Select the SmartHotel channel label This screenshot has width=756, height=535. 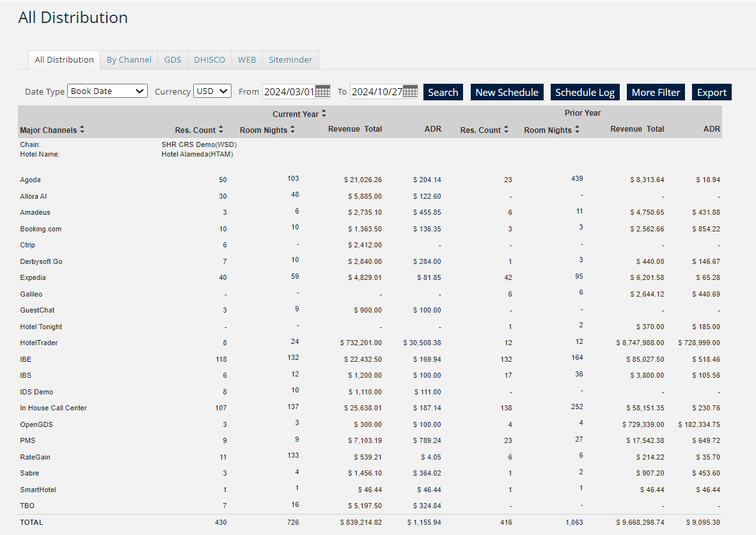click(38, 490)
